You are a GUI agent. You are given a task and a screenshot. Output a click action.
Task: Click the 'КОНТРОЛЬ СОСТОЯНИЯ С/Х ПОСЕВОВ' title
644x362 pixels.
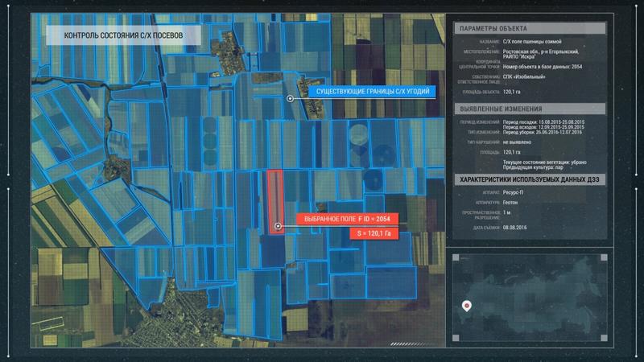coord(124,36)
